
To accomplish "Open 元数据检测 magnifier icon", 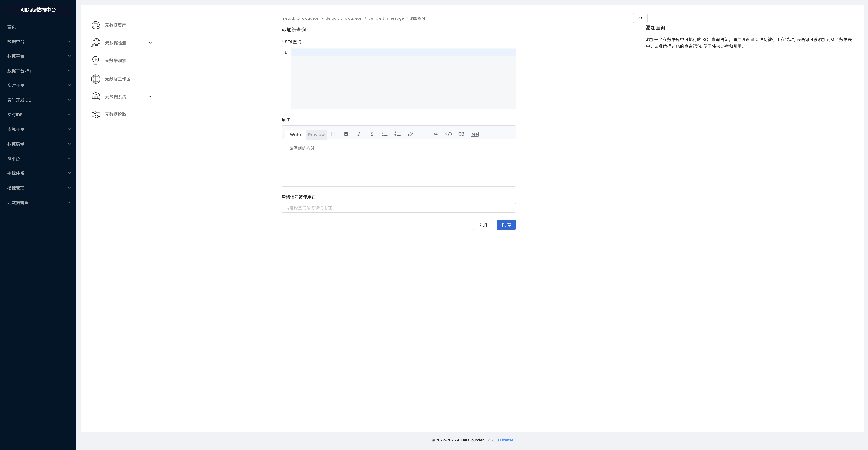I will click(96, 43).
